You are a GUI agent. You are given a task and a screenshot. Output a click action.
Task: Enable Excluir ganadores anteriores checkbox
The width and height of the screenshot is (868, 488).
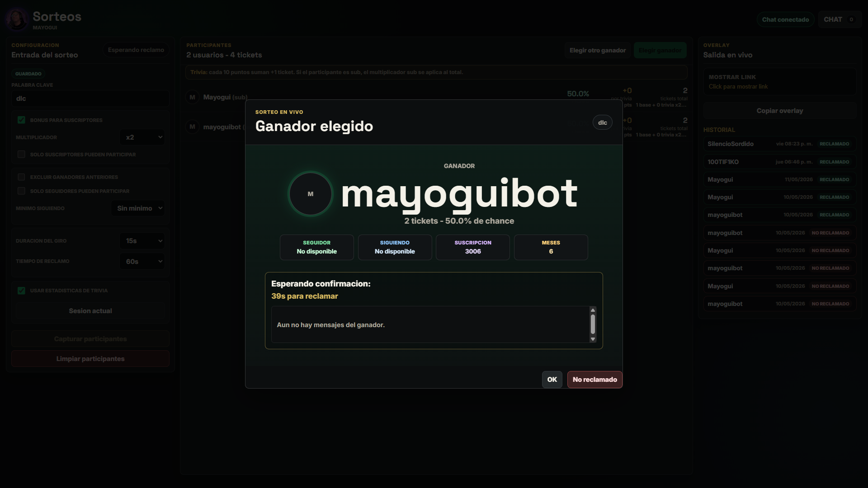(21, 177)
